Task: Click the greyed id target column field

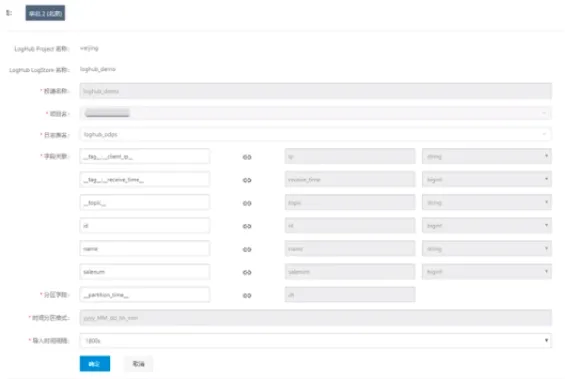Action: click(350, 226)
